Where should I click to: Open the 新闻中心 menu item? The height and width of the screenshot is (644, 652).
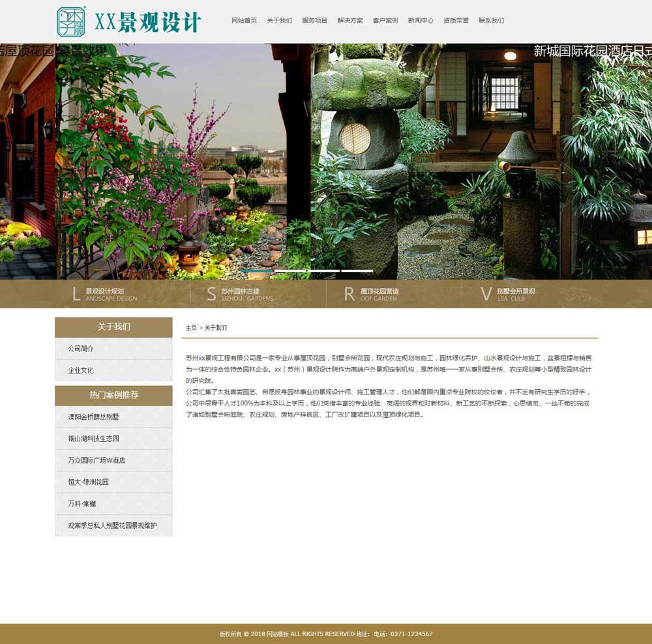coord(421,21)
